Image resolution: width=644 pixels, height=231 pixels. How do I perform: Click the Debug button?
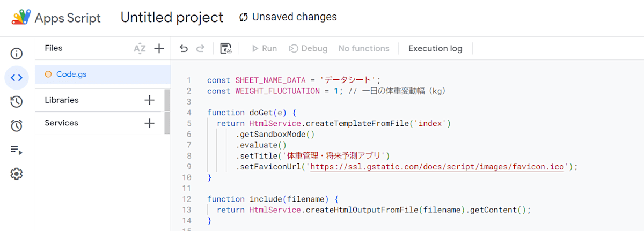pyautogui.click(x=309, y=49)
